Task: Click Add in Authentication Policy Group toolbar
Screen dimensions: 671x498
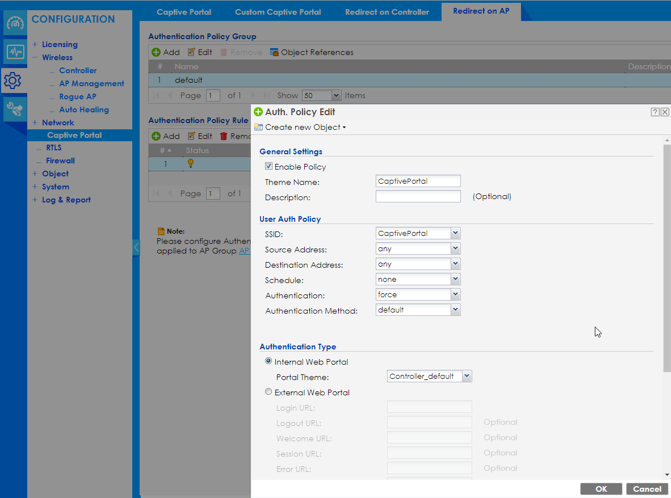Action: 165,52
